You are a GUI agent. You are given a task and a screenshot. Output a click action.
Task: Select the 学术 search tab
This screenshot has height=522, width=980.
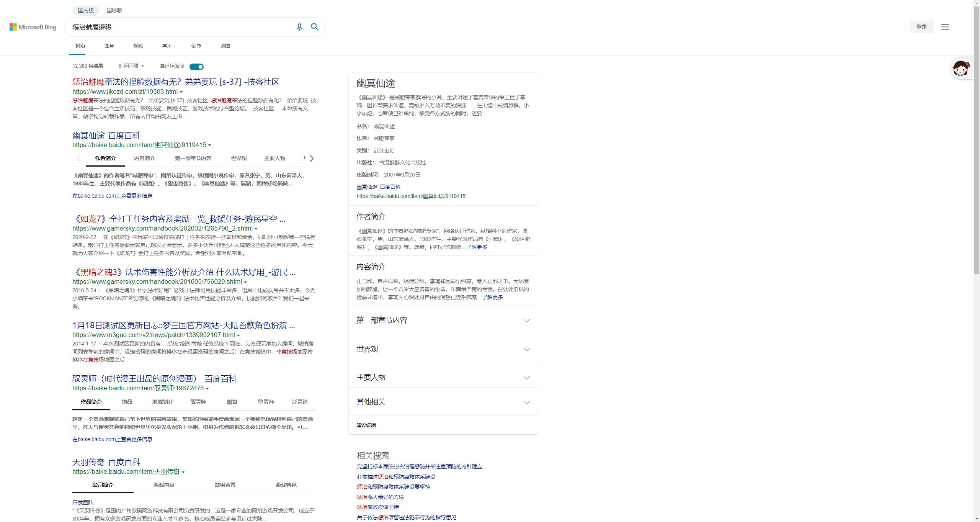[167, 46]
